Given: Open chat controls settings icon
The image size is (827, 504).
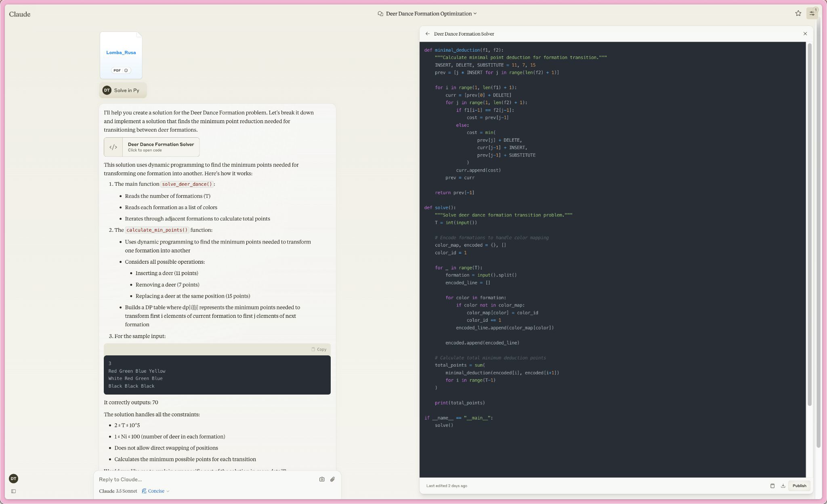Looking at the screenshot, I should point(812,13).
